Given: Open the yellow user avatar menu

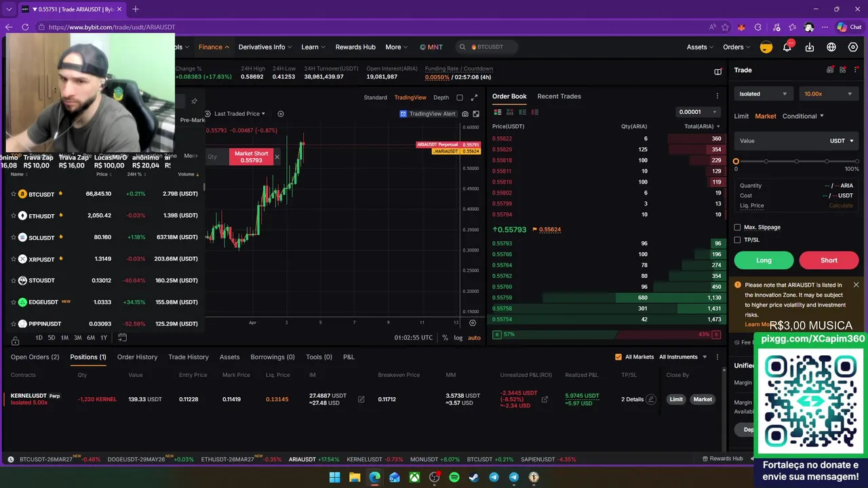Looking at the screenshot, I should click(x=766, y=47).
